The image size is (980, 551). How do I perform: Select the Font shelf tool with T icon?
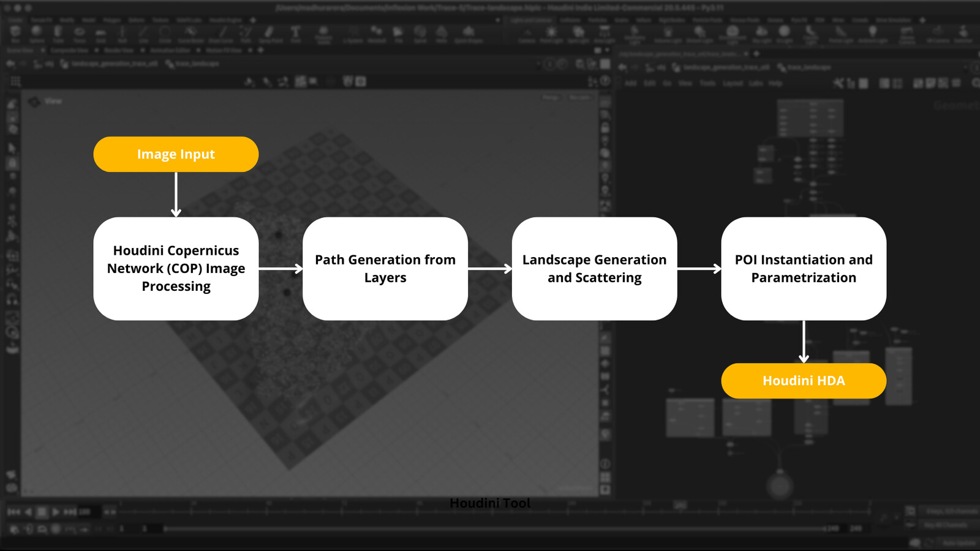click(x=295, y=34)
